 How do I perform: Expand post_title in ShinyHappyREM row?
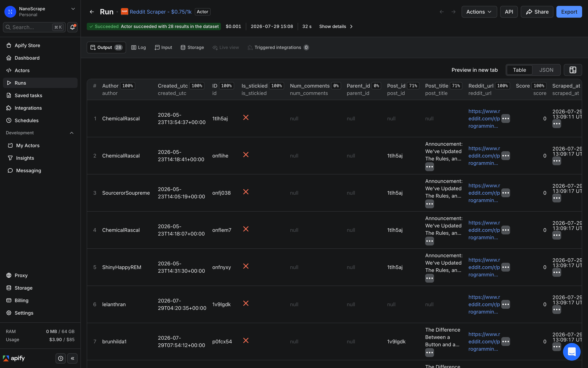429,278
